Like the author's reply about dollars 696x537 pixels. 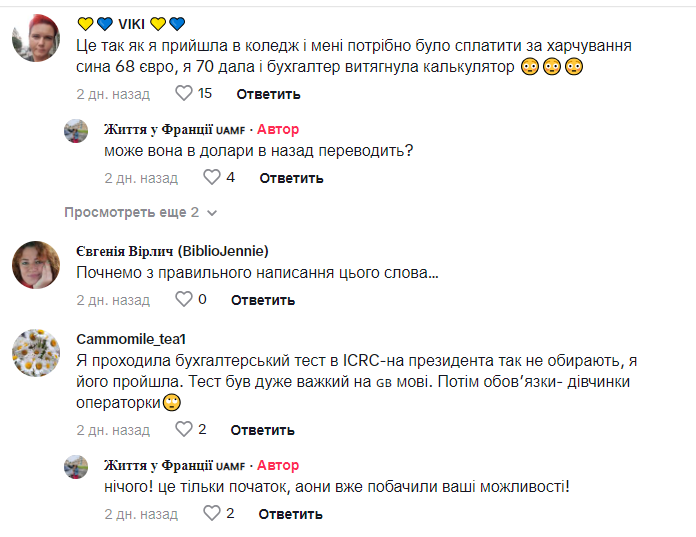click(x=212, y=178)
